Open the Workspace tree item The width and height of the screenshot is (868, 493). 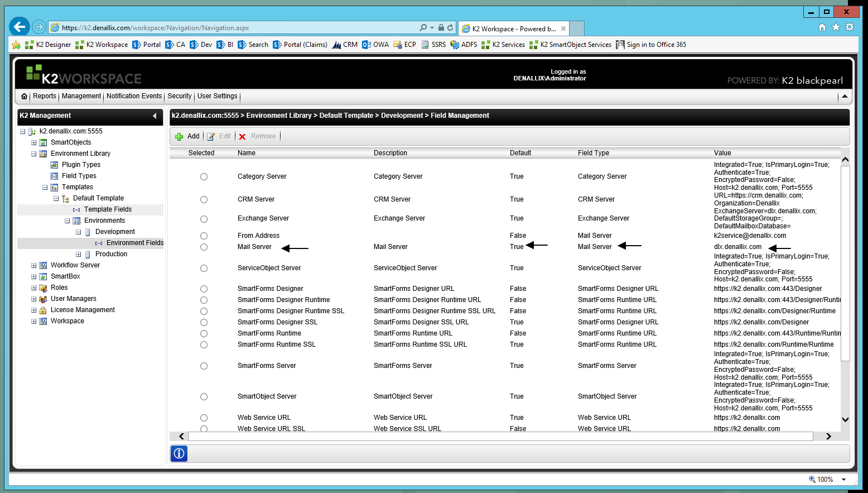pyautogui.click(x=67, y=321)
